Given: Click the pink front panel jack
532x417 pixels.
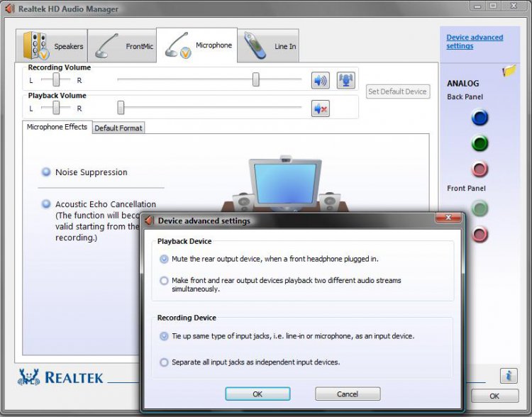Looking at the screenshot, I should coord(480,234).
